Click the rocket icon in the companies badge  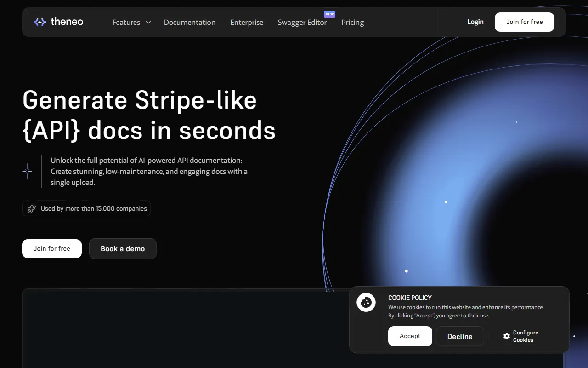point(32,208)
